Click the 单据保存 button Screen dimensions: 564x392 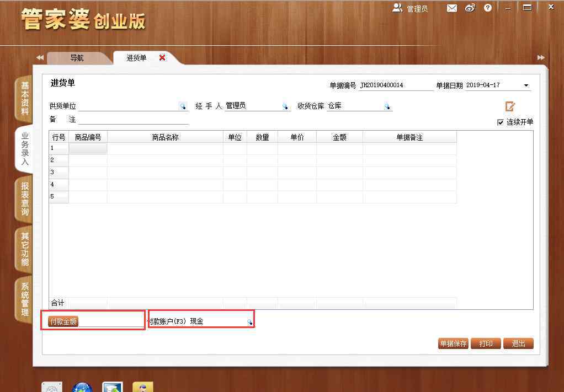coord(453,343)
